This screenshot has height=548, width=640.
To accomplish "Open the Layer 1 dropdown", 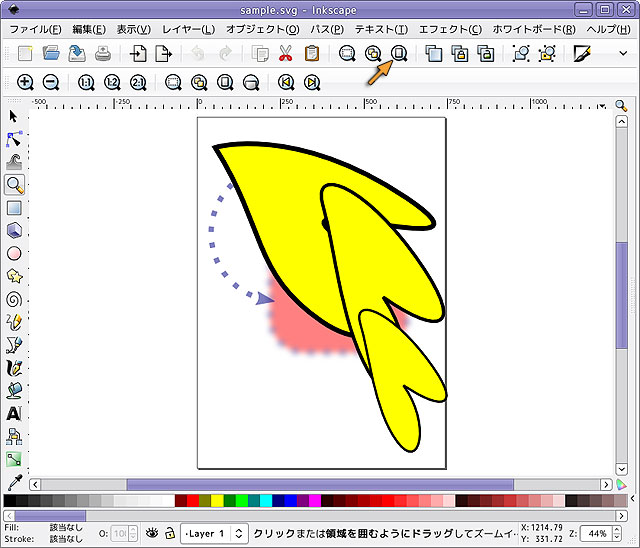I will click(215, 534).
